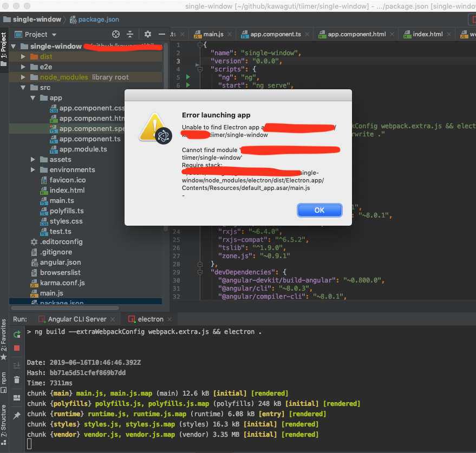Run the start script from gutter arrow
This screenshot has width=476, height=453.
(188, 85)
